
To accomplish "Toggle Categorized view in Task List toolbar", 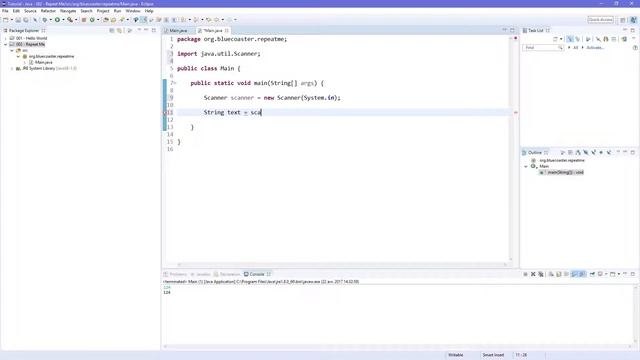I will click(570, 39).
